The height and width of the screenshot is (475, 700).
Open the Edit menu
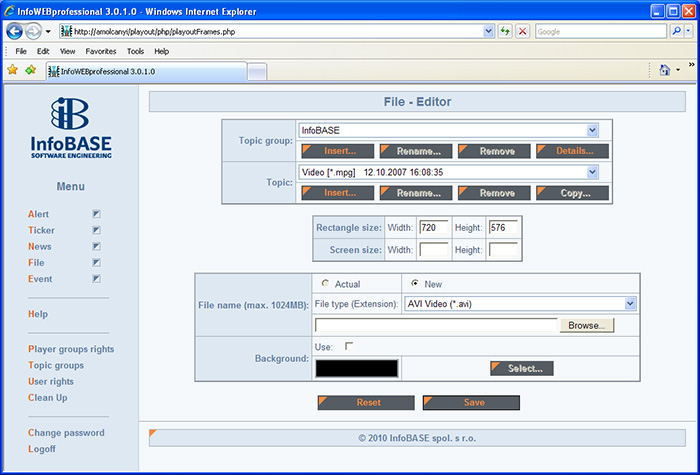pos(43,51)
